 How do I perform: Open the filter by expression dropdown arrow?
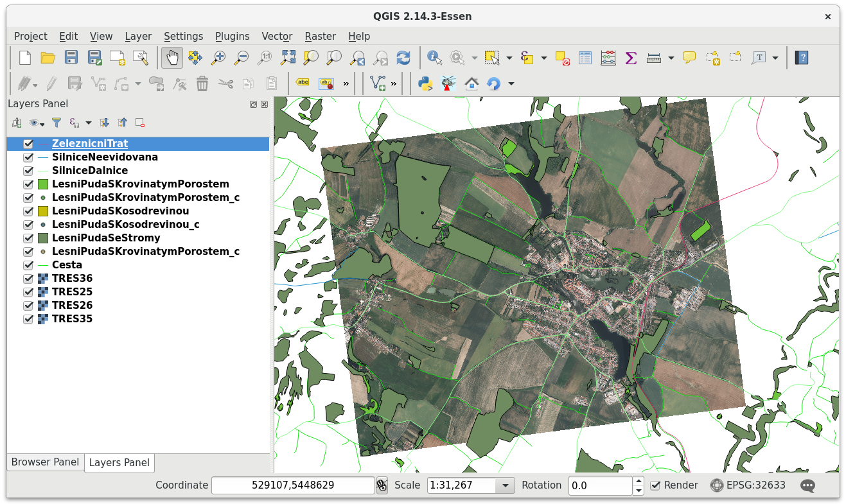pos(89,123)
